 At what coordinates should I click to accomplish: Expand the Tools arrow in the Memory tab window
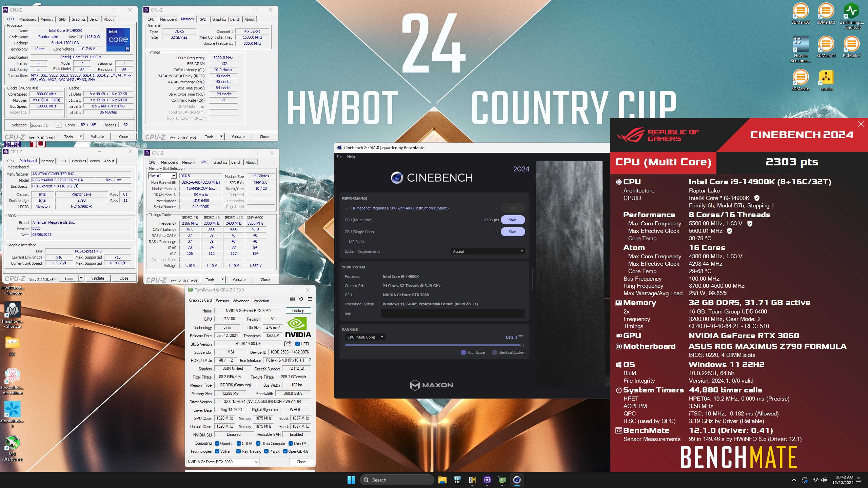[221, 137]
